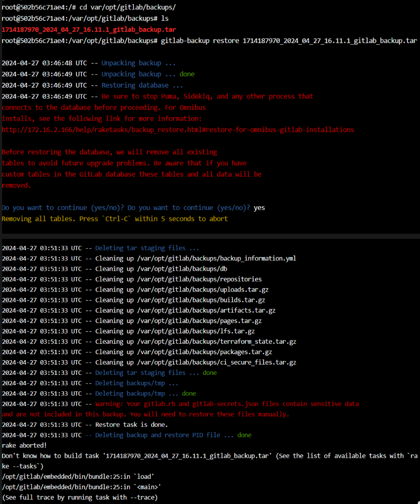Click 'Cleaning up backup_information.yml' line

pyautogui.click(x=149, y=258)
